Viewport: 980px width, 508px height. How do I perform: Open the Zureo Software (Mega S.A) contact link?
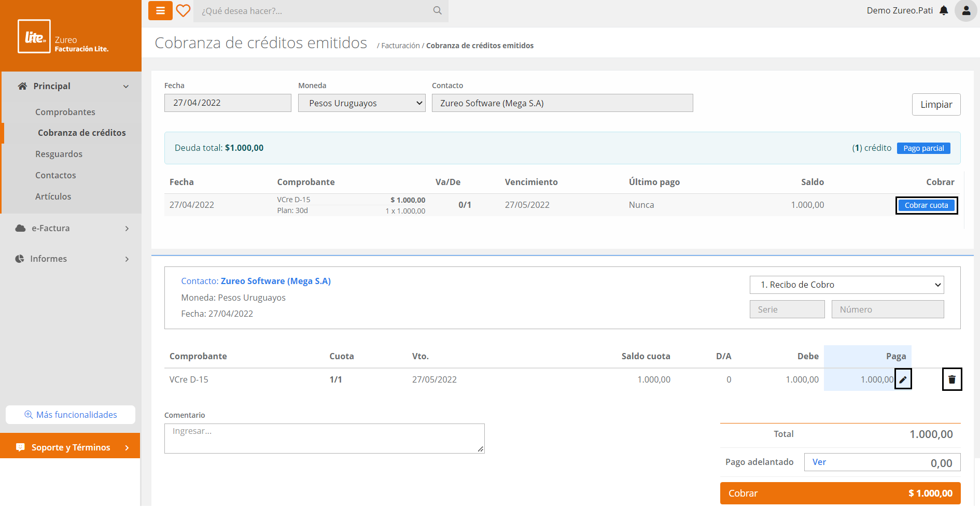(276, 281)
